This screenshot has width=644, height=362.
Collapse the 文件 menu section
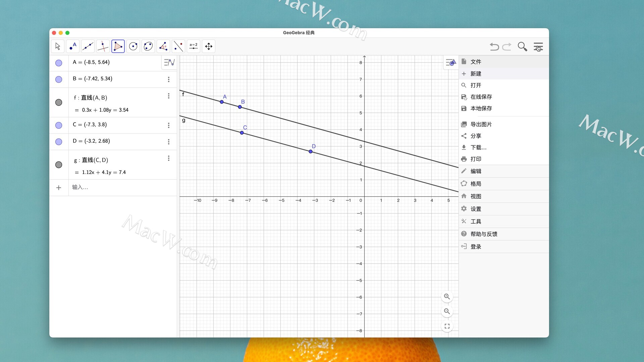(504, 62)
